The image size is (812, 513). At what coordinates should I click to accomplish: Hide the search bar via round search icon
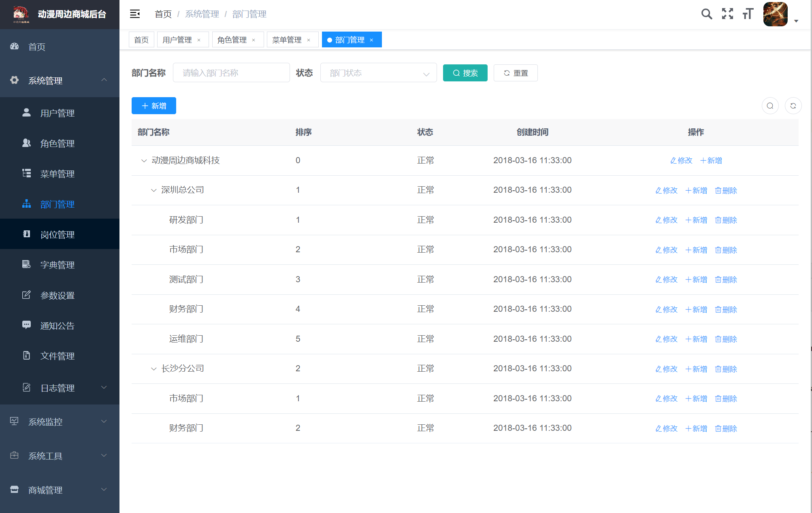[x=770, y=106]
